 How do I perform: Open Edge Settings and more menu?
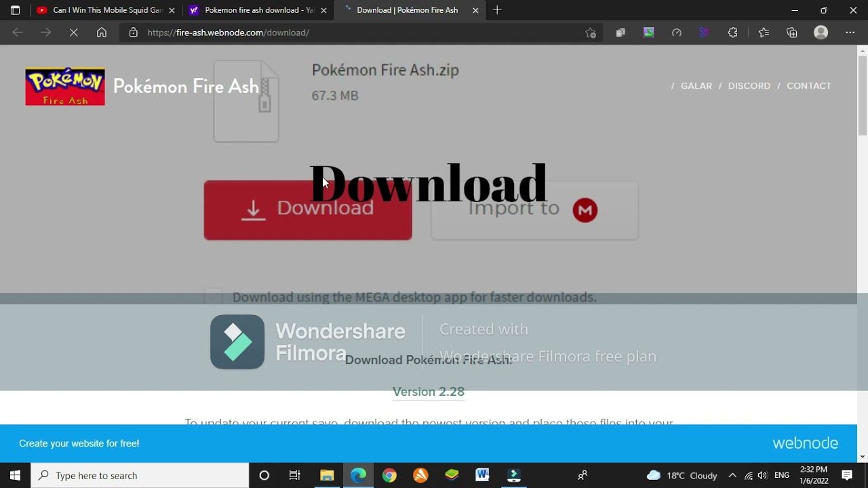point(850,33)
